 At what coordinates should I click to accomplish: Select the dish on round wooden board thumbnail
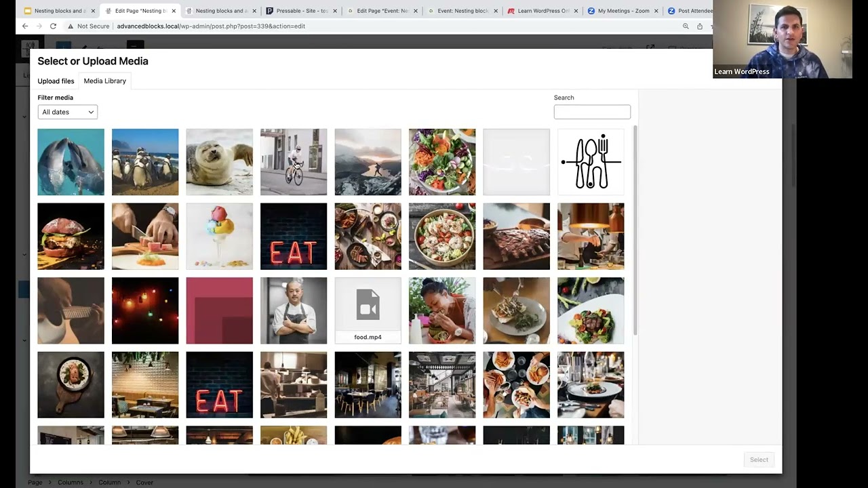click(x=71, y=385)
